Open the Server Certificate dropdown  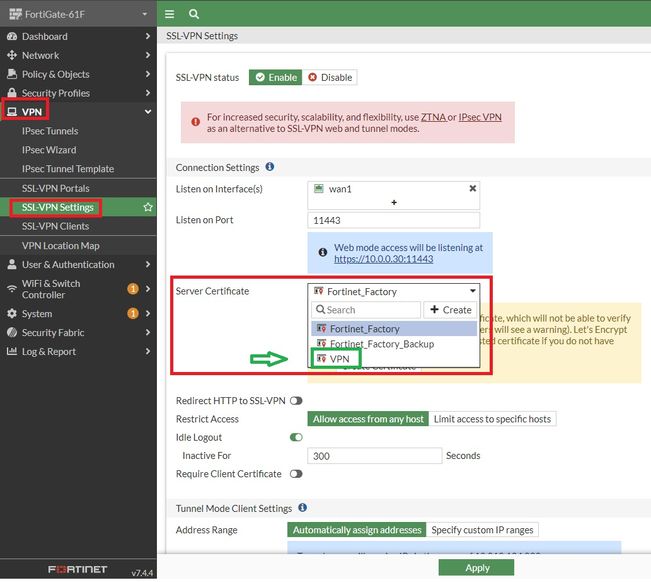click(394, 291)
